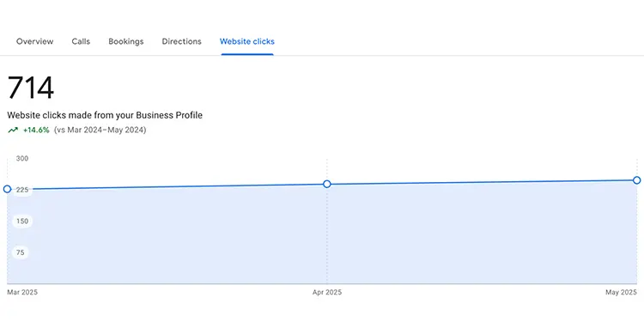Click the 300 y-axis label
The height and width of the screenshot is (322, 644).
point(22,159)
